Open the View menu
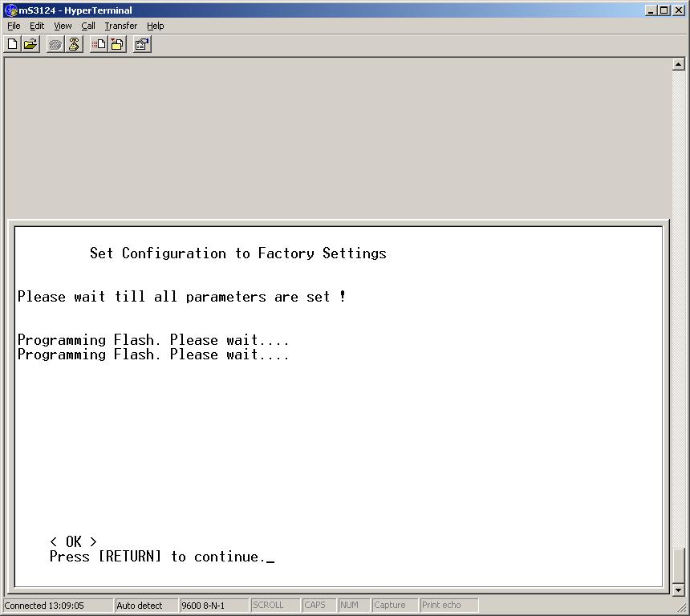Screen dimensions: 690x616 click(x=63, y=26)
